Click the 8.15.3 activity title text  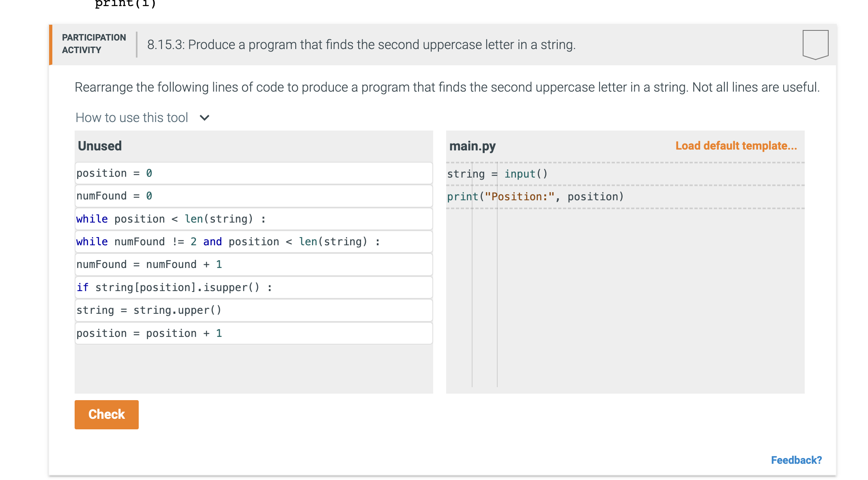click(x=361, y=45)
